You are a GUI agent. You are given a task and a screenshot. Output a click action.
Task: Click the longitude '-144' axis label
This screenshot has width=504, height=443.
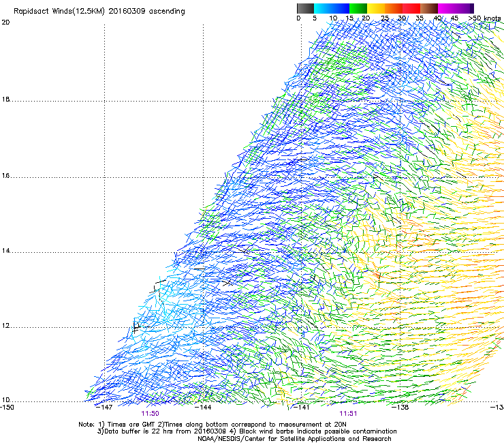coord(203,408)
